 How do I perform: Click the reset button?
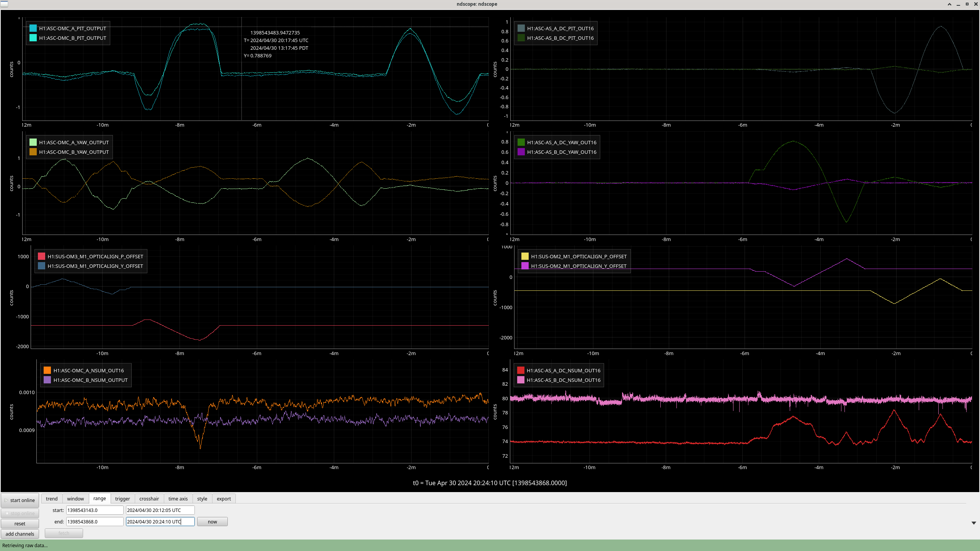(20, 523)
